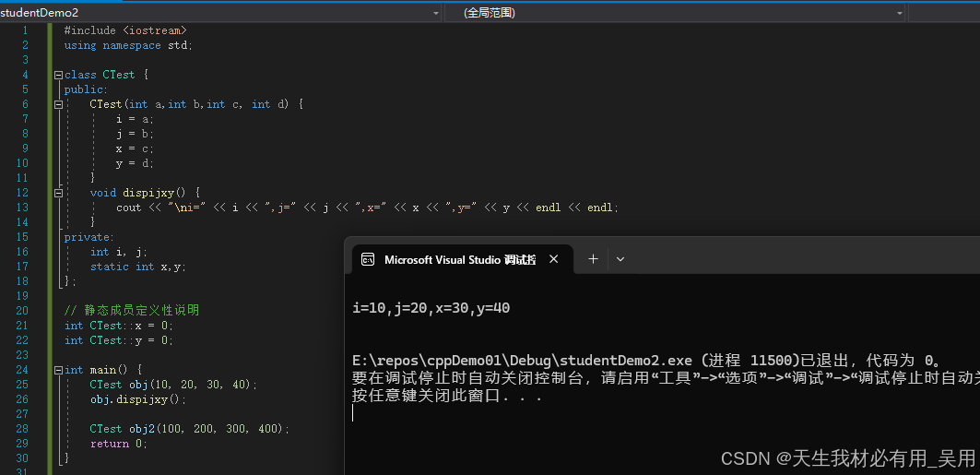
Task: Click the int CTest::x = 0; line
Action: point(119,326)
